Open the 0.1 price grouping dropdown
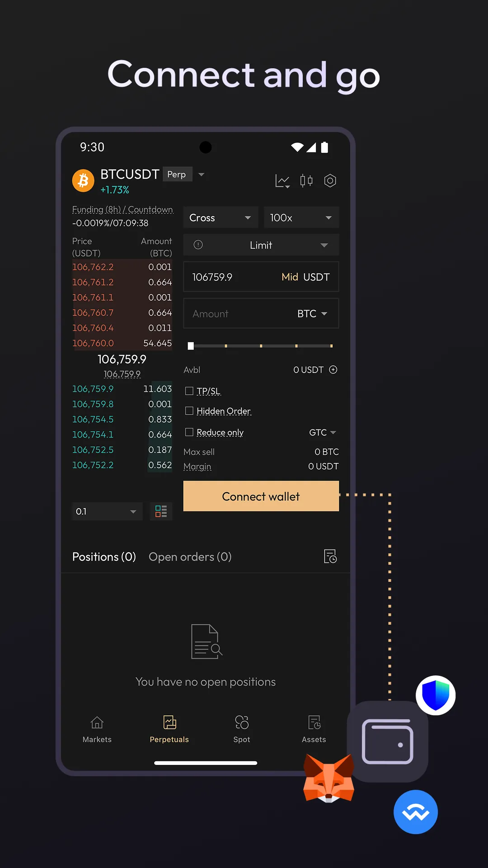The width and height of the screenshot is (488, 868). pos(107,511)
